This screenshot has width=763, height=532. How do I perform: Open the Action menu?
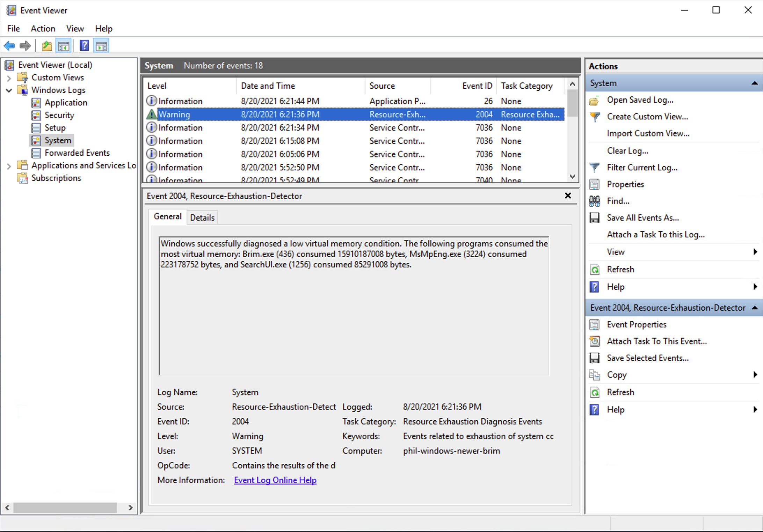[x=43, y=28]
